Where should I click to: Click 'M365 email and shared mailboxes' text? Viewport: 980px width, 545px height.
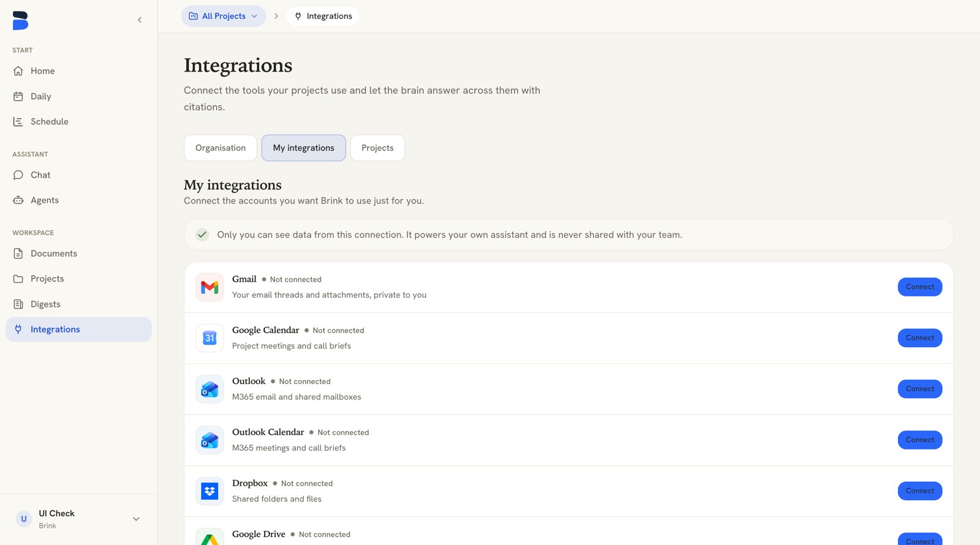coord(296,397)
